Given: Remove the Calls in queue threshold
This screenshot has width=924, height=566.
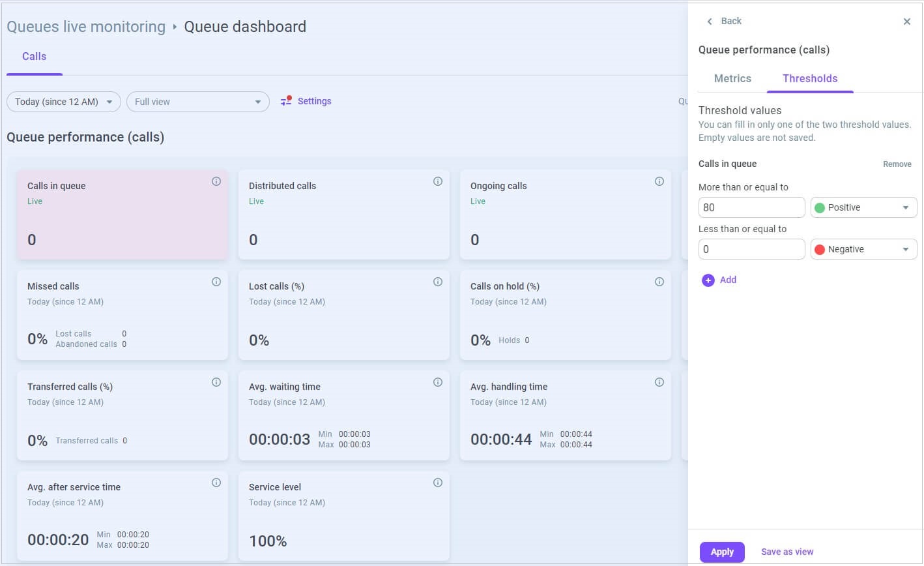Looking at the screenshot, I should [897, 164].
